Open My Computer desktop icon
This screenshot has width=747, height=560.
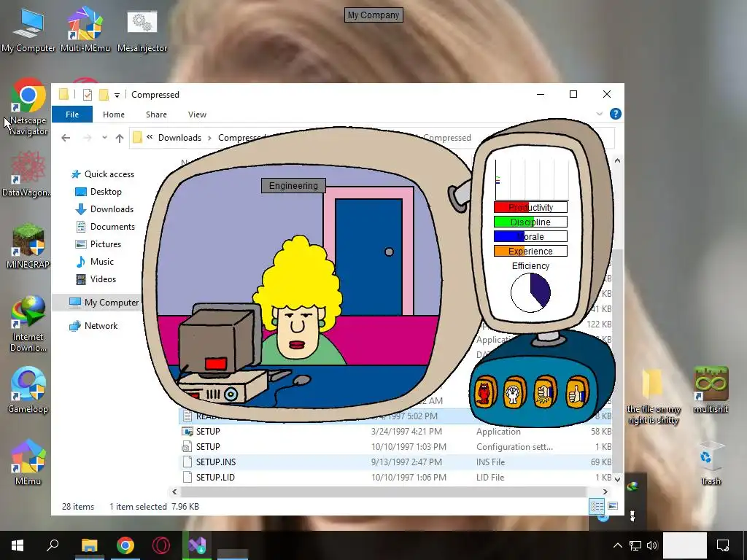coord(28,29)
